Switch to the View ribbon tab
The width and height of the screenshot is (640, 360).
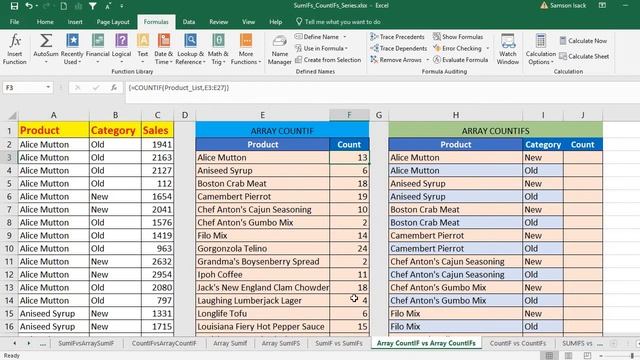(248, 22)
